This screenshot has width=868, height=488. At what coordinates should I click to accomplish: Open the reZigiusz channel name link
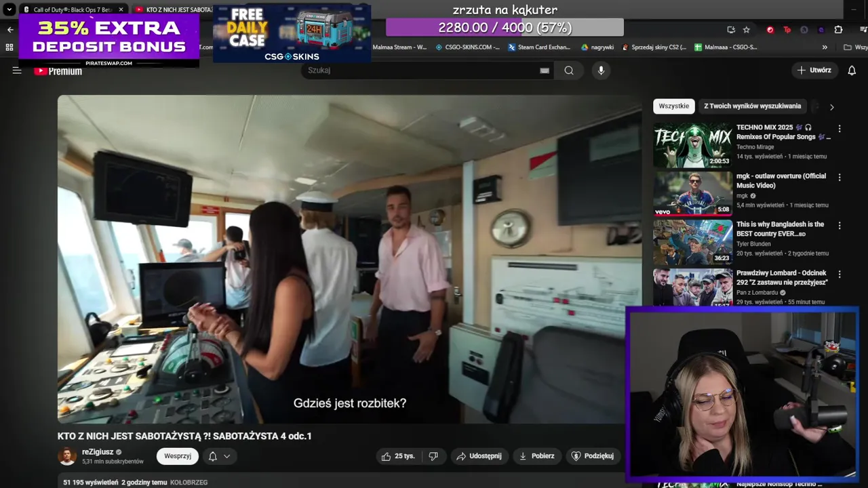tap(98, 452)
